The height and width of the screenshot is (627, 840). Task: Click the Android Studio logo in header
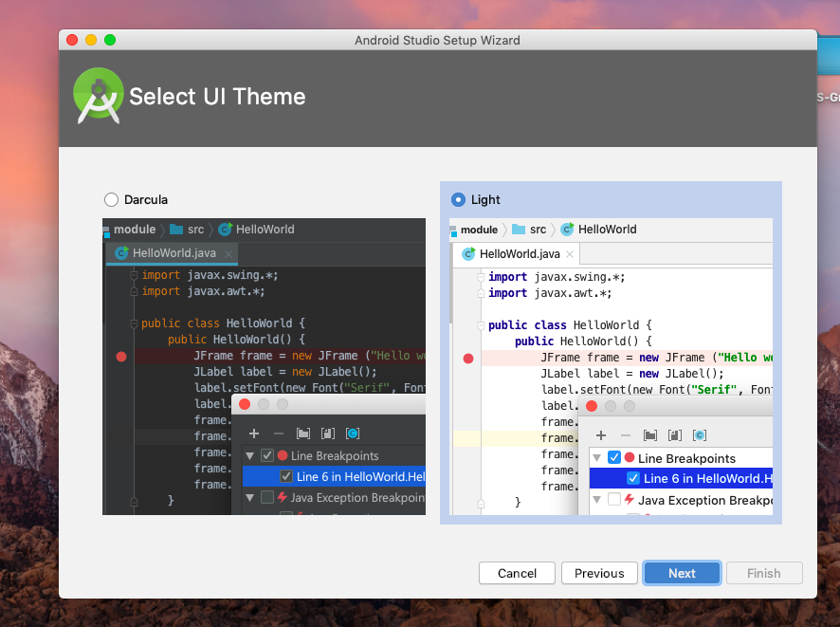coord(98,96)
